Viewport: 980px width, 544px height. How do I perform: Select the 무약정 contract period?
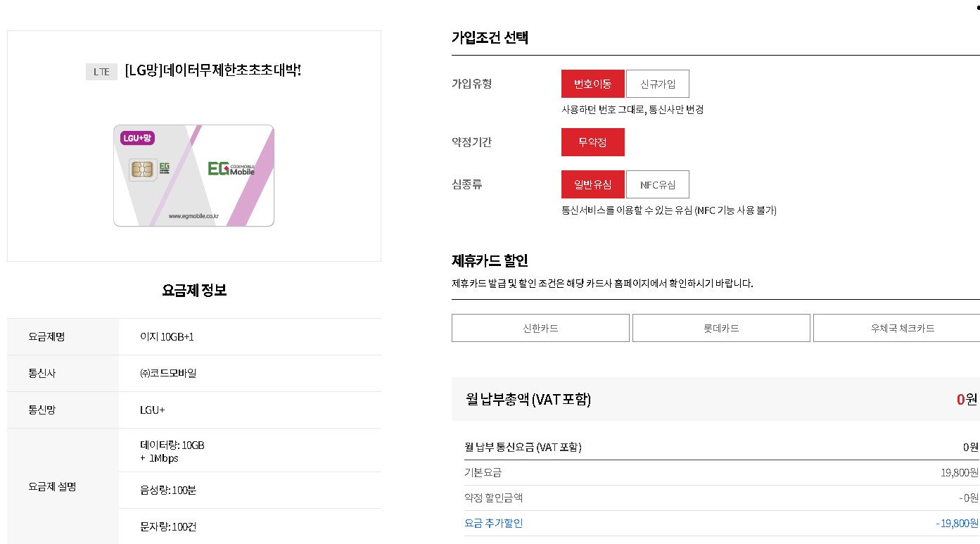tap(592, 141)
